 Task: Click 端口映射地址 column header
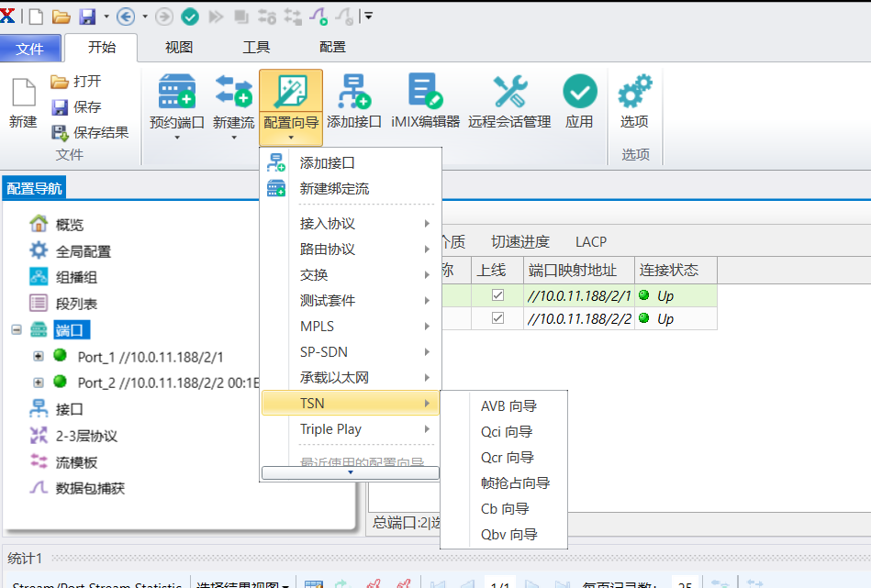tap(579, 270)
